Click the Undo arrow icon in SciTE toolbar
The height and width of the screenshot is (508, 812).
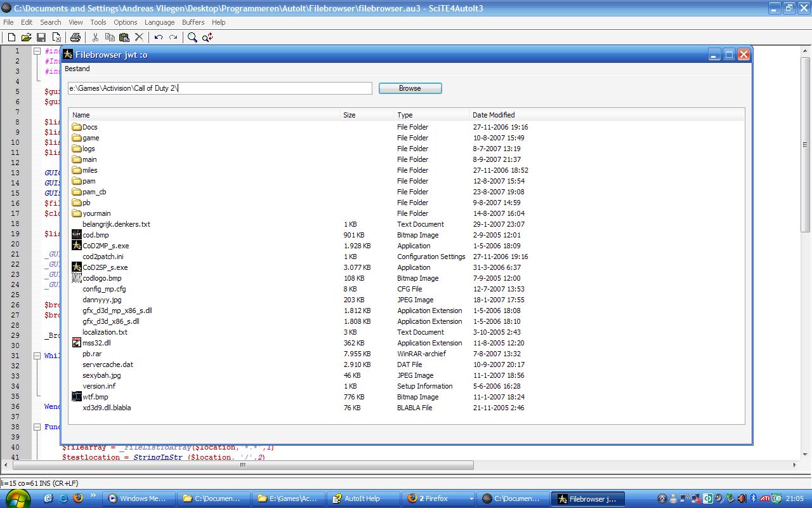(x=159, y=37)
